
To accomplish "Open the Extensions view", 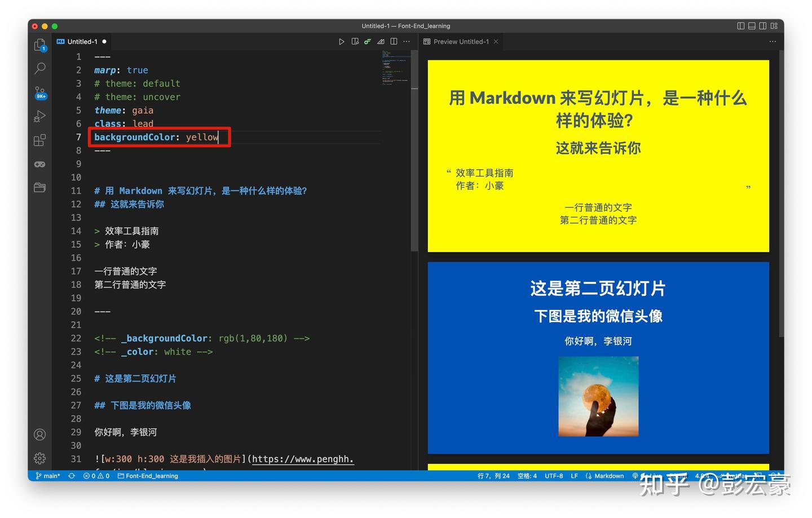I will (39, 140).
